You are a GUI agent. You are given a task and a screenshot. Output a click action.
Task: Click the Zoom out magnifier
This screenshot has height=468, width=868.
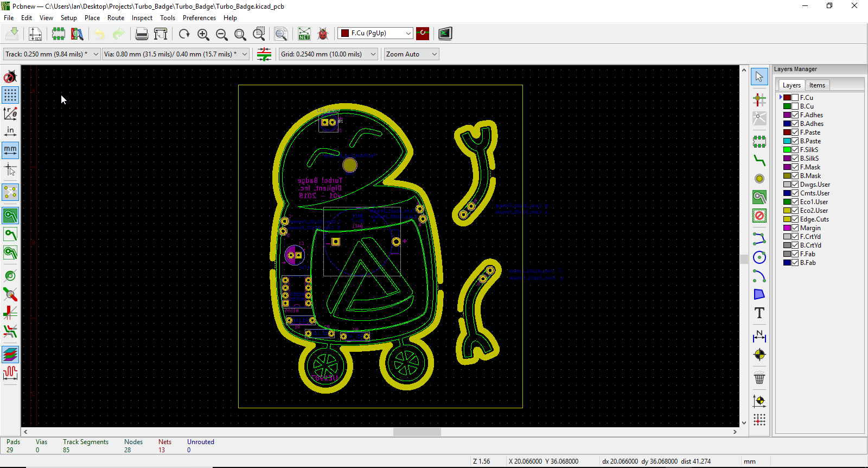click(222, 34)
